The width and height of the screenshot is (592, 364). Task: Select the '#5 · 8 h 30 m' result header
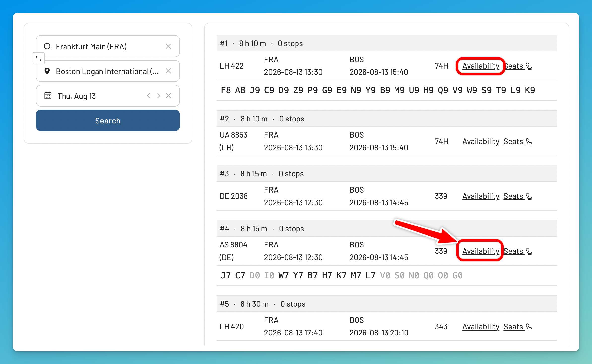387,304
